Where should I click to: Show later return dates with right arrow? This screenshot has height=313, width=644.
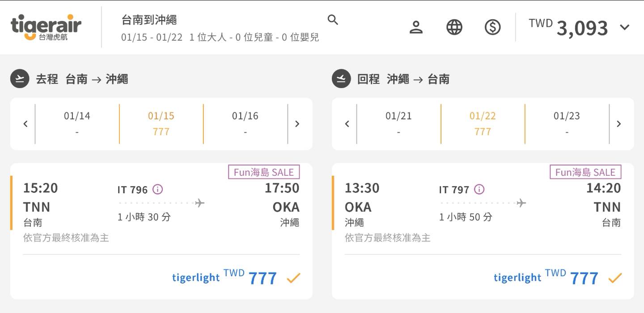[x=619, y=124]
